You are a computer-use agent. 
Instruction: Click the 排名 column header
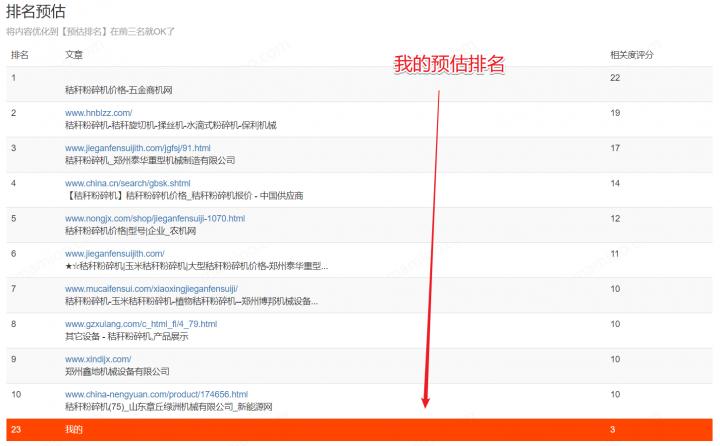pyautogui.click(x=20, y=54)
